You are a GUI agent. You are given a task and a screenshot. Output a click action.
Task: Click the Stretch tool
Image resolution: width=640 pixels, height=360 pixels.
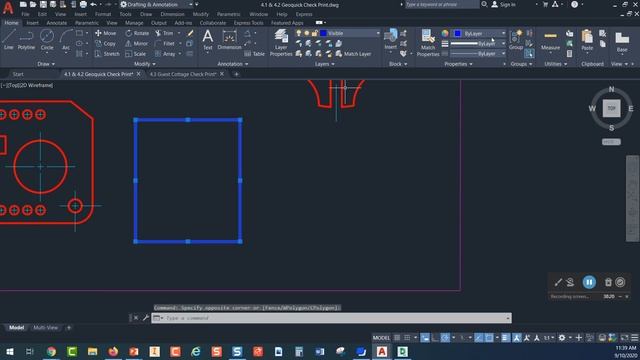point(107,54)
